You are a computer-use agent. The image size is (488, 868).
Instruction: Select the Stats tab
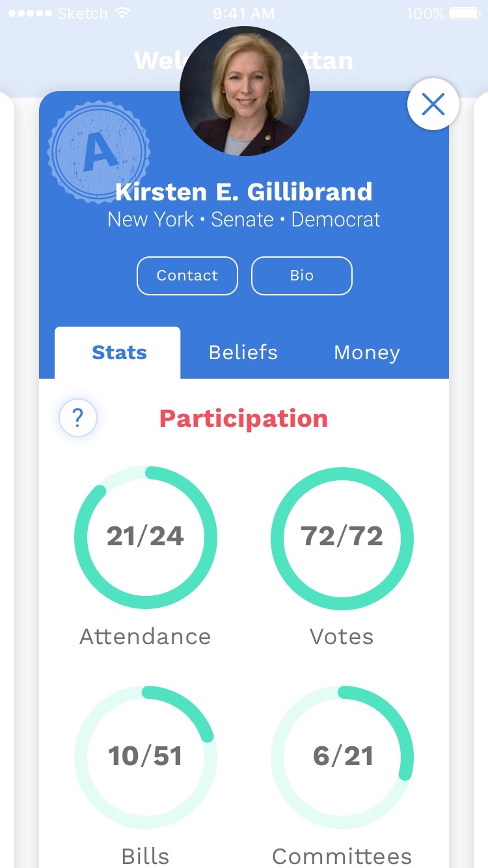pyautogui.click(x=119, y=353)
